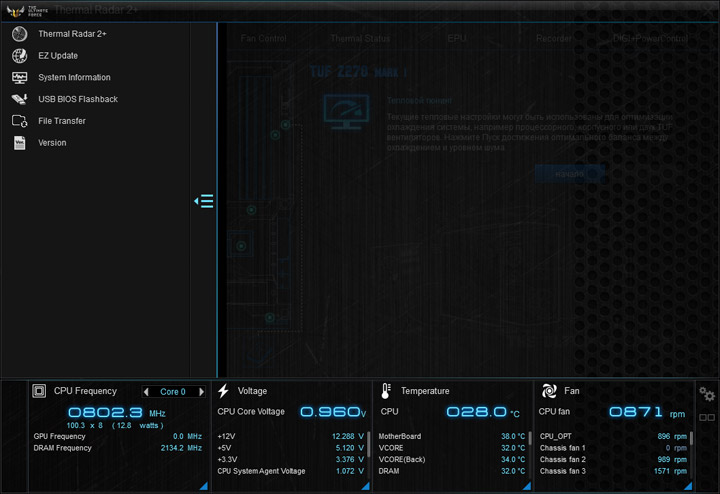Expand the Temperature panel corner triangle
Viewport: 720px width, 494px height.
click(x=527, y=486)
